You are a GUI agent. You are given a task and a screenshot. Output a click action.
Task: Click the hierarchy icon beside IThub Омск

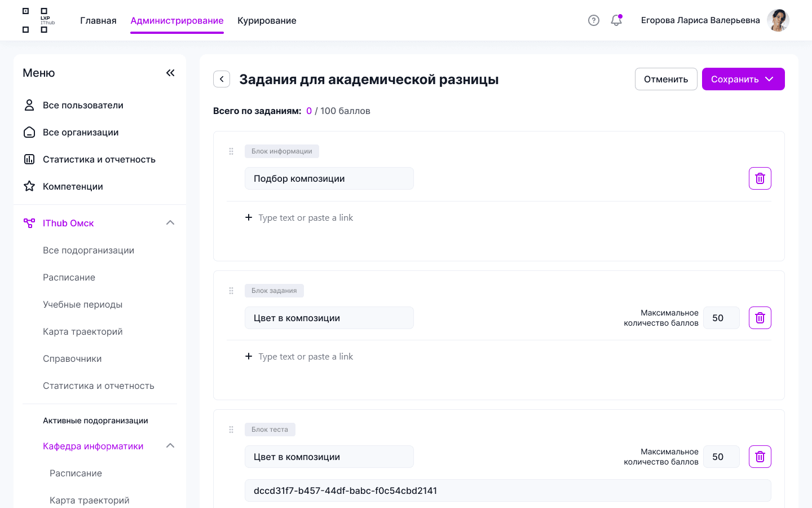[29, 223]
